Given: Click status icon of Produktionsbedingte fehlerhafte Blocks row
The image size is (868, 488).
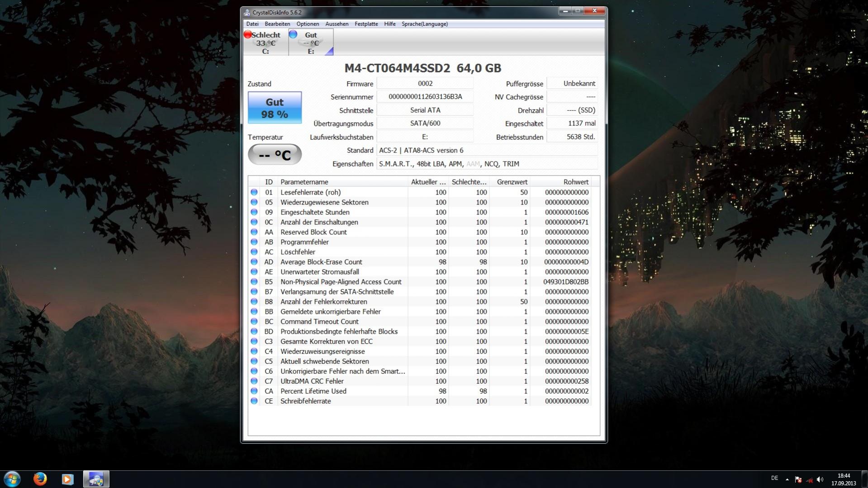Looking at the screenshot, I should click(x=254, y=332).
